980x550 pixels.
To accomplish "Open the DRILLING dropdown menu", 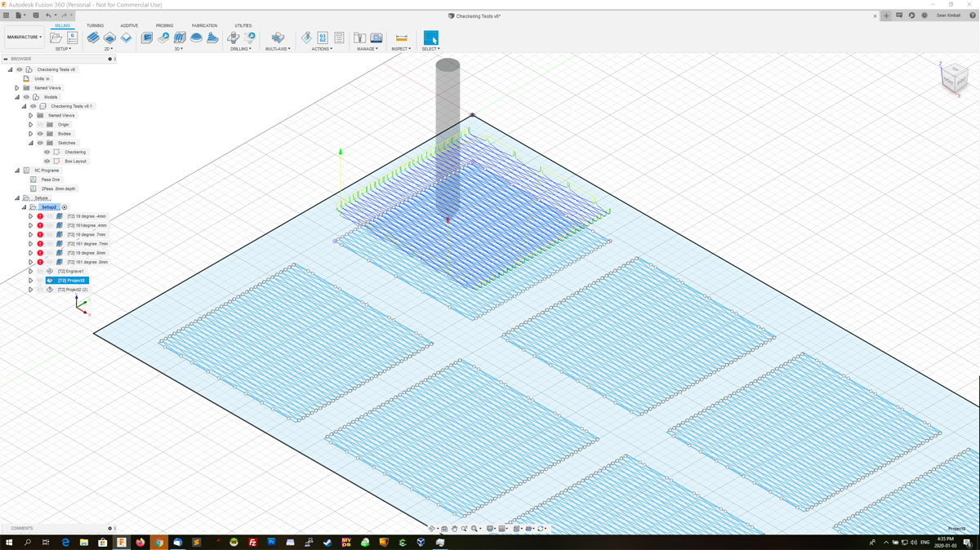I will [x=241, y=49].
